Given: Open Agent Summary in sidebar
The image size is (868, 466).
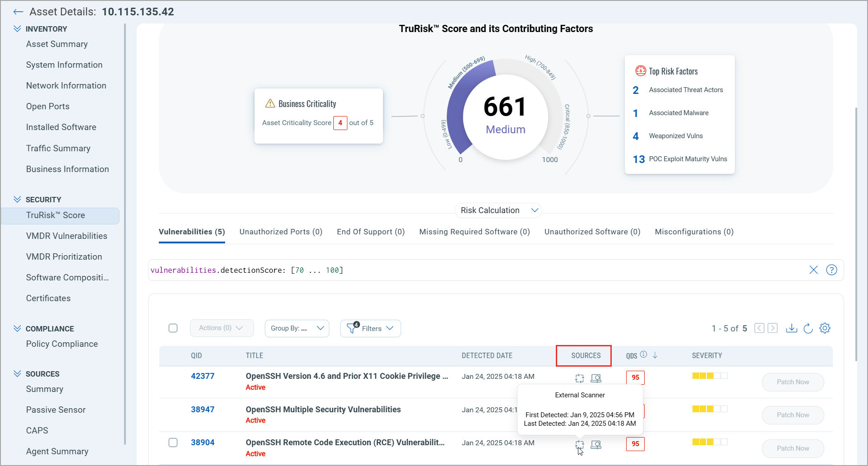Looking at the screenshot, I should point(57,451).
